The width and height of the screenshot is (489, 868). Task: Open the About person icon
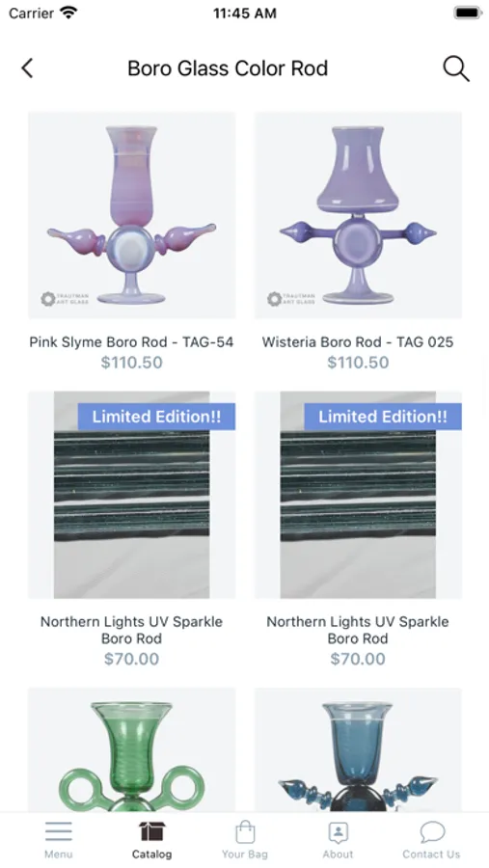coord(338,832)
